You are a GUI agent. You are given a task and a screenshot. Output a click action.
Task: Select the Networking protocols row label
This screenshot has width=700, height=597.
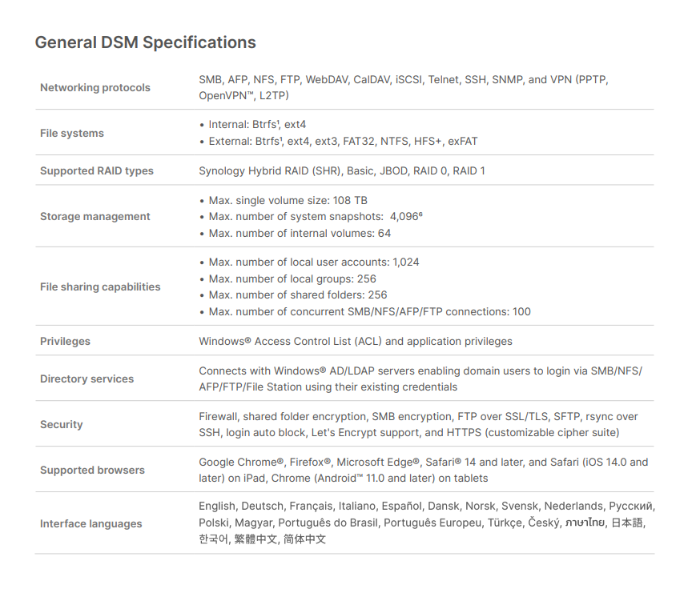[95, 87]
